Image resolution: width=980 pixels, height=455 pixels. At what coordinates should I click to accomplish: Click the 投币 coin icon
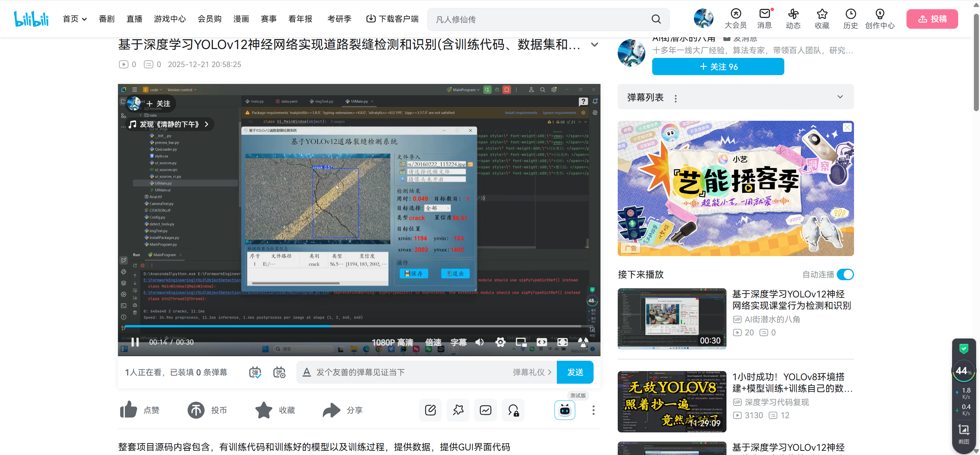pos(196,410)
